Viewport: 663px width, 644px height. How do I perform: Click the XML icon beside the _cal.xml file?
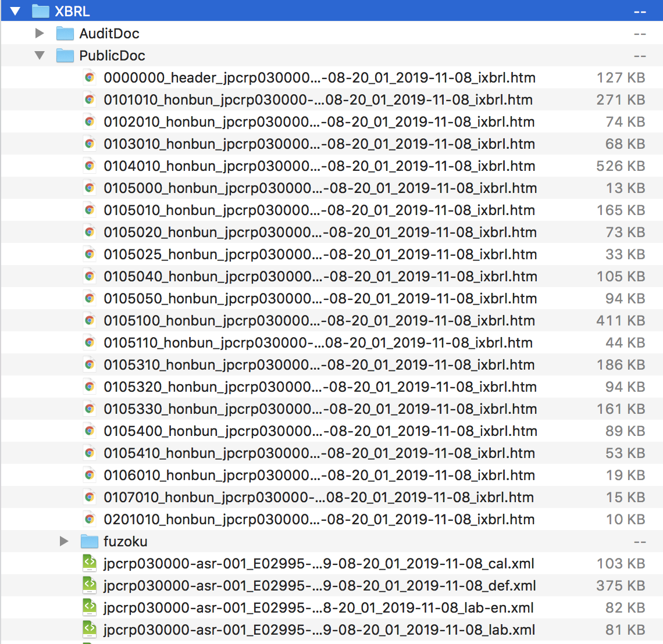coord(90,563)
